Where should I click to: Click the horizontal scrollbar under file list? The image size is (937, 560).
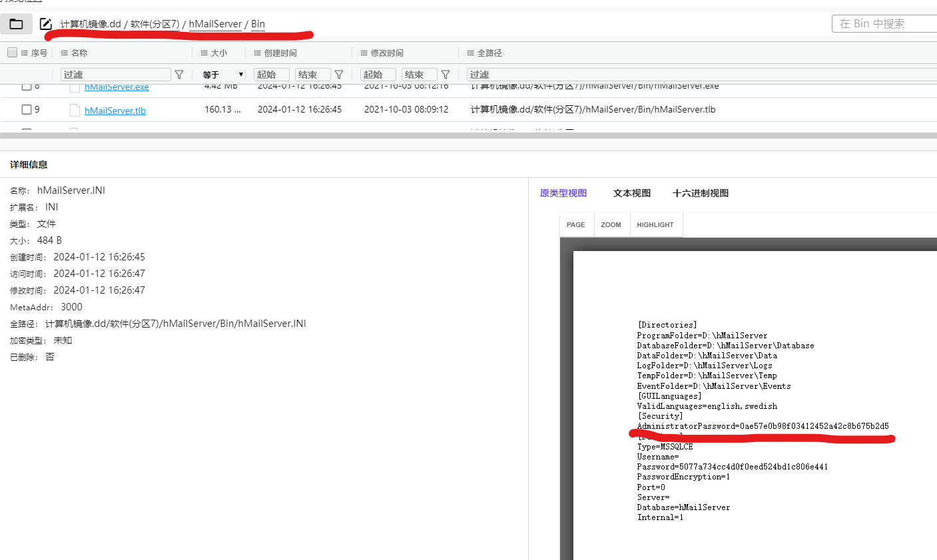point(468,135)
